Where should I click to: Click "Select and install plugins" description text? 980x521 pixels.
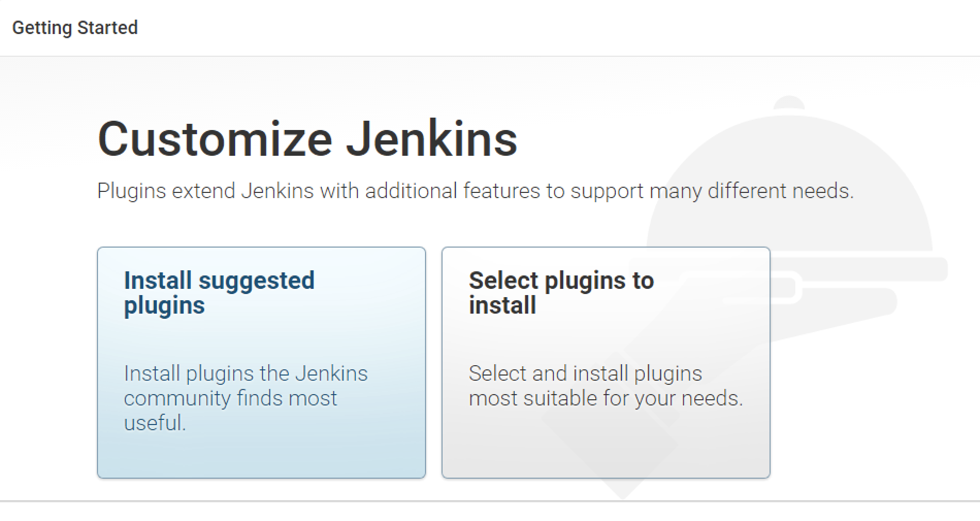585,373
